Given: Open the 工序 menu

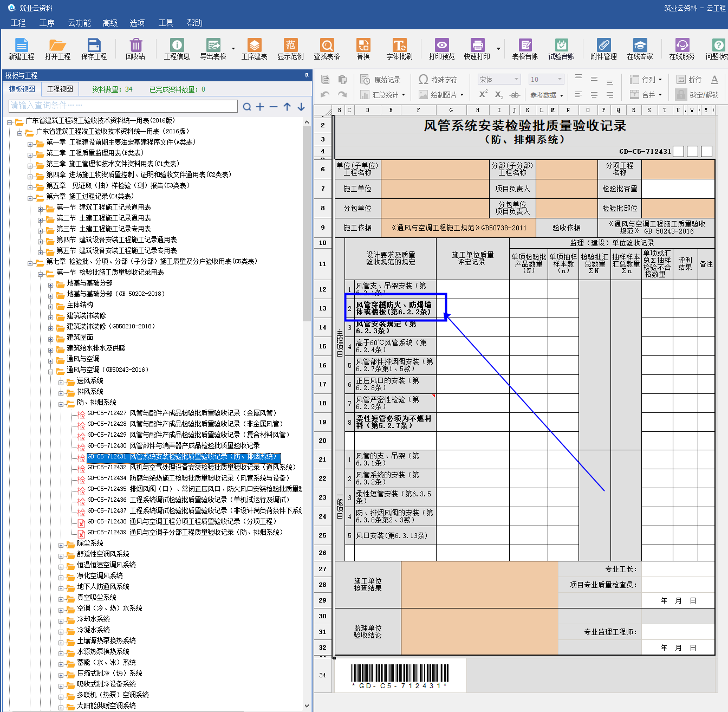Looking at the screenshot, I should [x=47, y=23].
